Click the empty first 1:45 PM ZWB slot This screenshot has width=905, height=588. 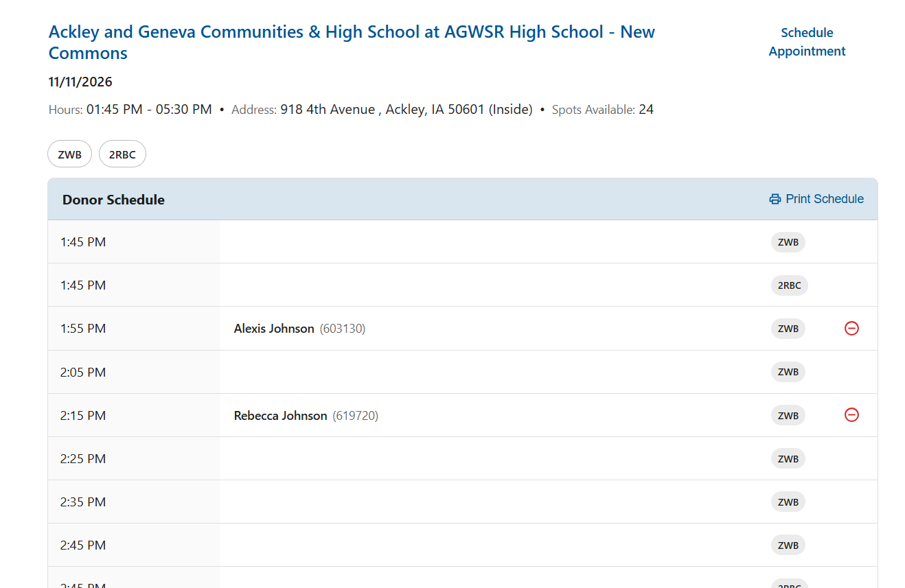coord(481,242)
